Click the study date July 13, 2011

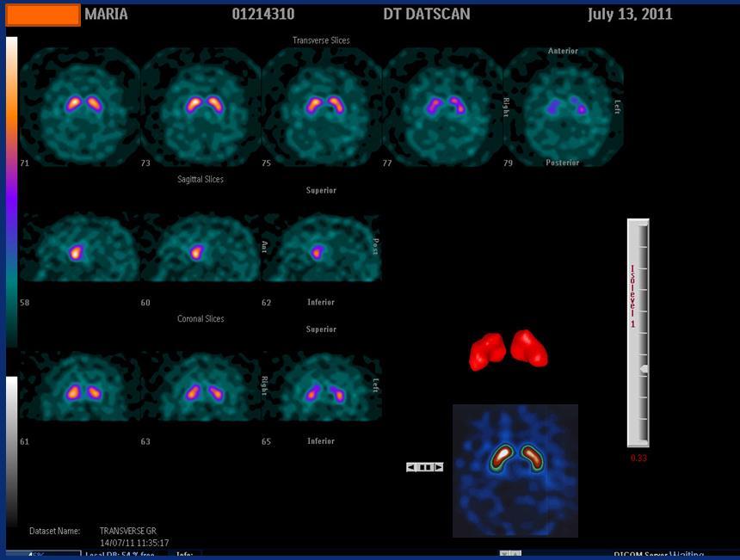tap(630, 14)
